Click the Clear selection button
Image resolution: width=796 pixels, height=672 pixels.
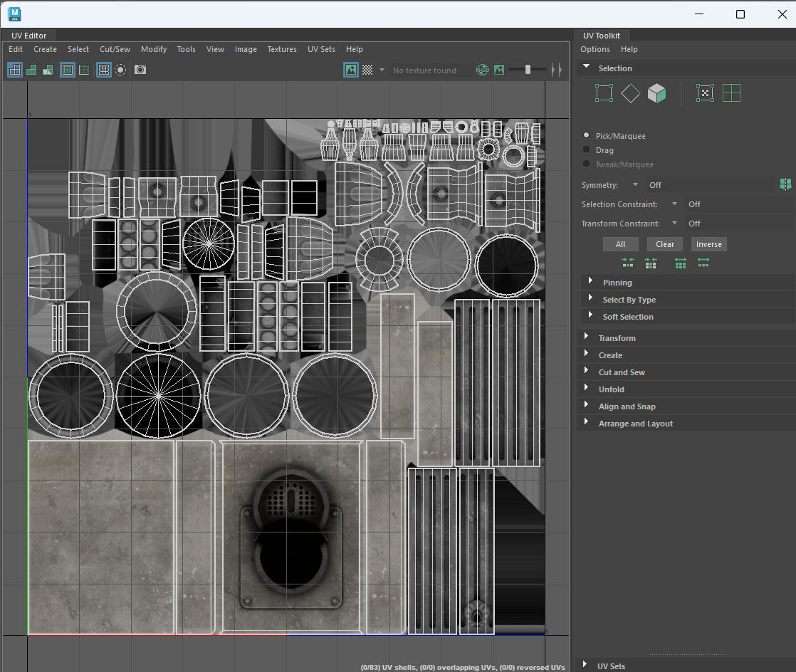coord(665,244)
